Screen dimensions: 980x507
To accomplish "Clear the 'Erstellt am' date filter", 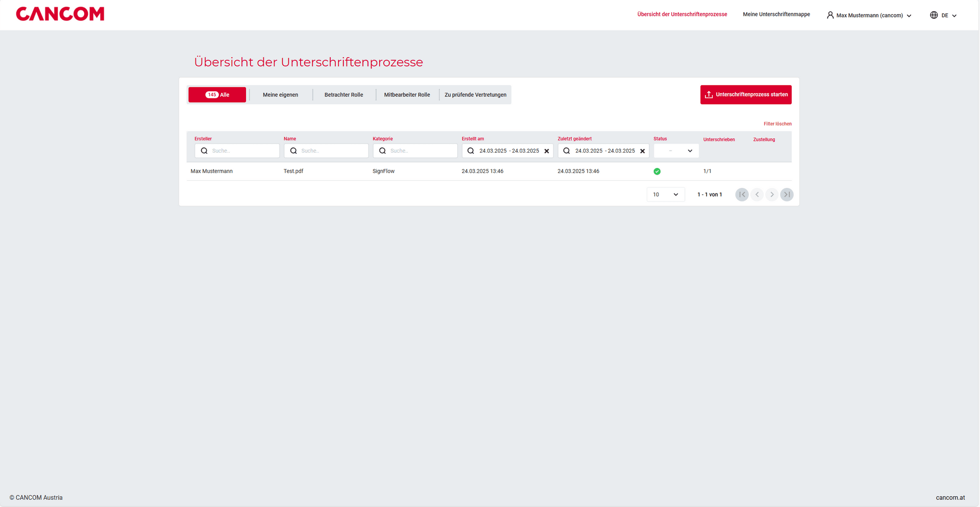I will point(547,151).
